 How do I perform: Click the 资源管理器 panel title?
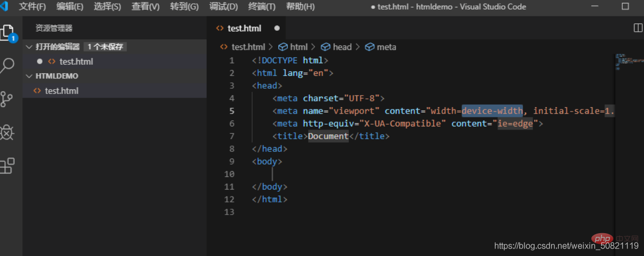point(54,28)
